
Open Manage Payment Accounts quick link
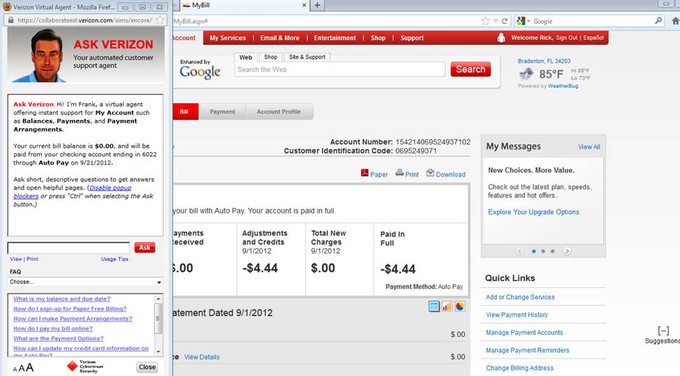524,333
